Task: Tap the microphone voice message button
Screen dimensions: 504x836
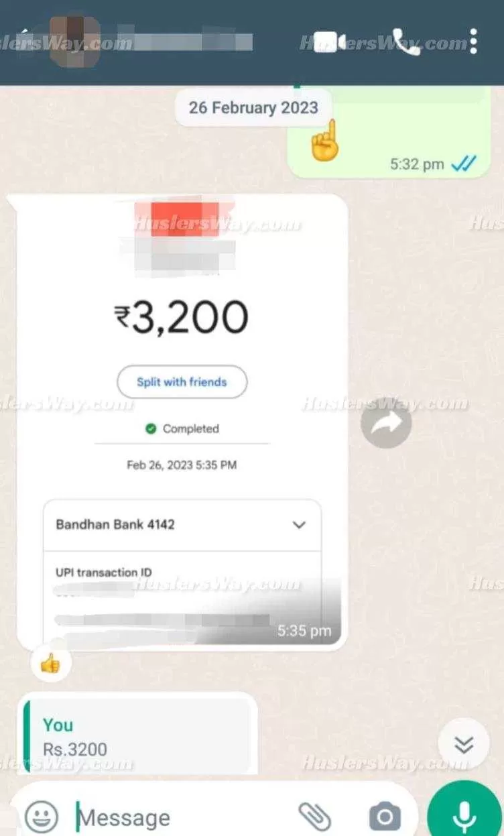Action: (x=464, y=814)
